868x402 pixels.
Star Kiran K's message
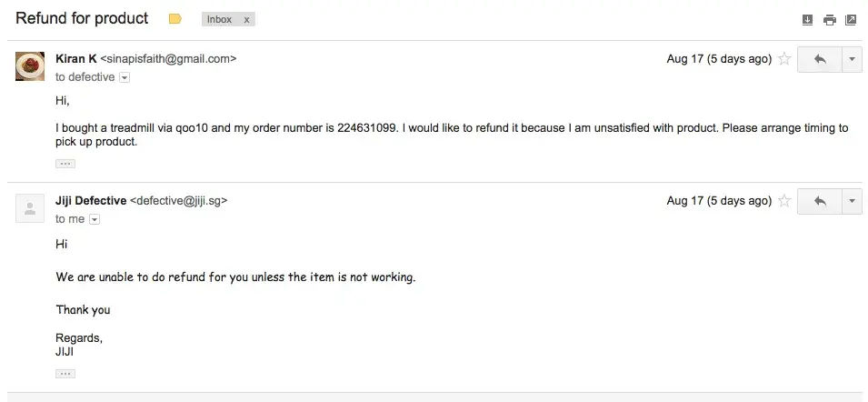784,59
